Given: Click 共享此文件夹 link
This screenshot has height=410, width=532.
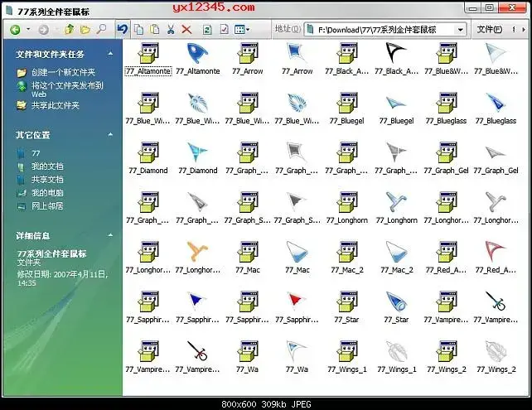Looking at the screenshot, I should tap(56, 105).
